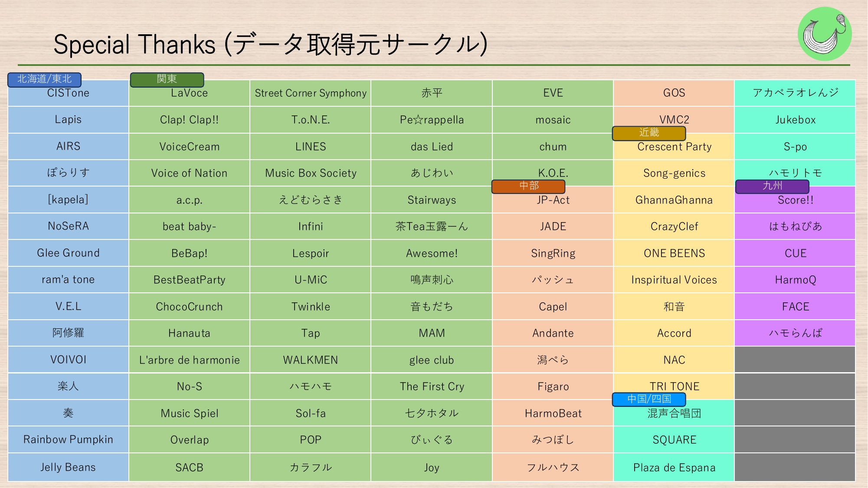Click the SingRing cell
Viewport: 868px width, 488px height.
[553, 253]
